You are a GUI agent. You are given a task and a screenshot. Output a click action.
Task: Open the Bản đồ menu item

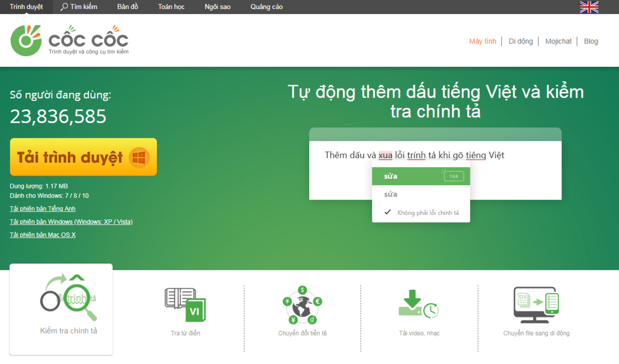pyautogui.click(x=128, y=7)
